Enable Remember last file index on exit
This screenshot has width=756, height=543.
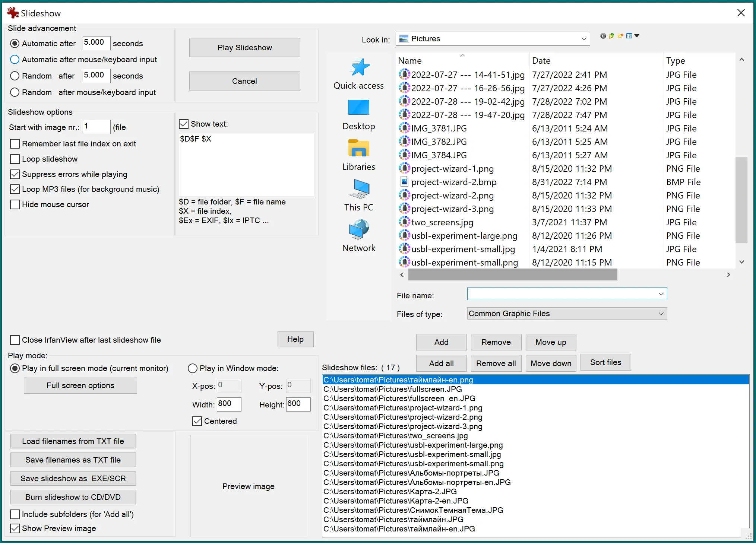click(15, 144)
